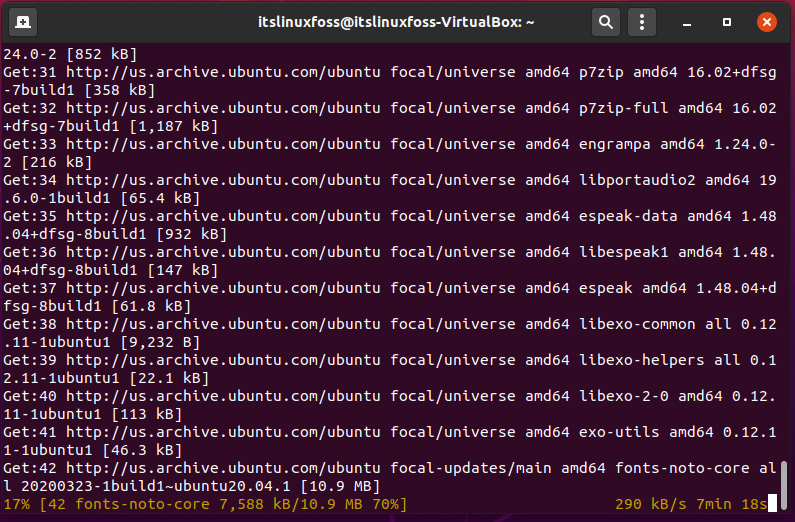Close the terminal window

tap(767, 22)
